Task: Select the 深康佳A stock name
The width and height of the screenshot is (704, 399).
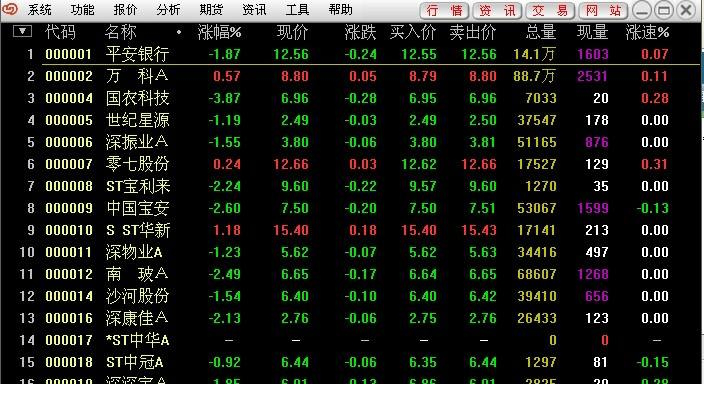Action: coord(137,318)
